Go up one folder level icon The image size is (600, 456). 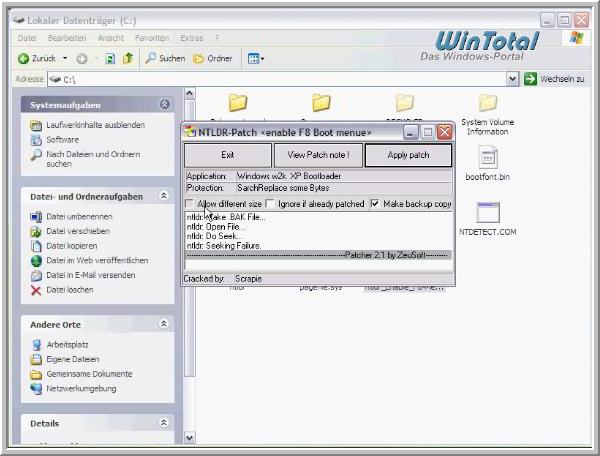point(128,58)
